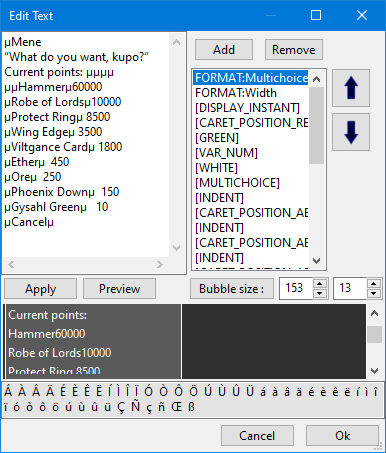Viewport: 386px width, 453px height.
Task: Select the [VAR_NUM] entry
Action: [x=251, y=153]
